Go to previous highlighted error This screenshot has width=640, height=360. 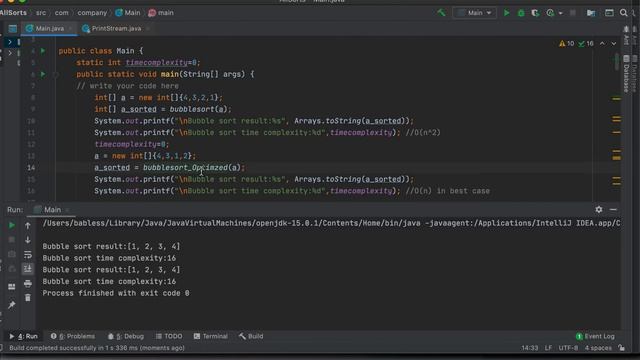click(x=602, y=43)
